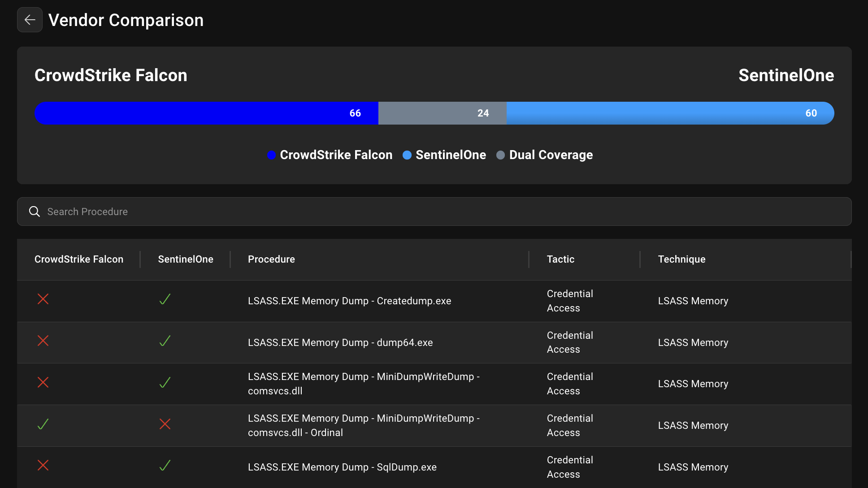This screenshot has width=868, height=488.
Task: Click SentinelOne table column header
Action: 186,259
